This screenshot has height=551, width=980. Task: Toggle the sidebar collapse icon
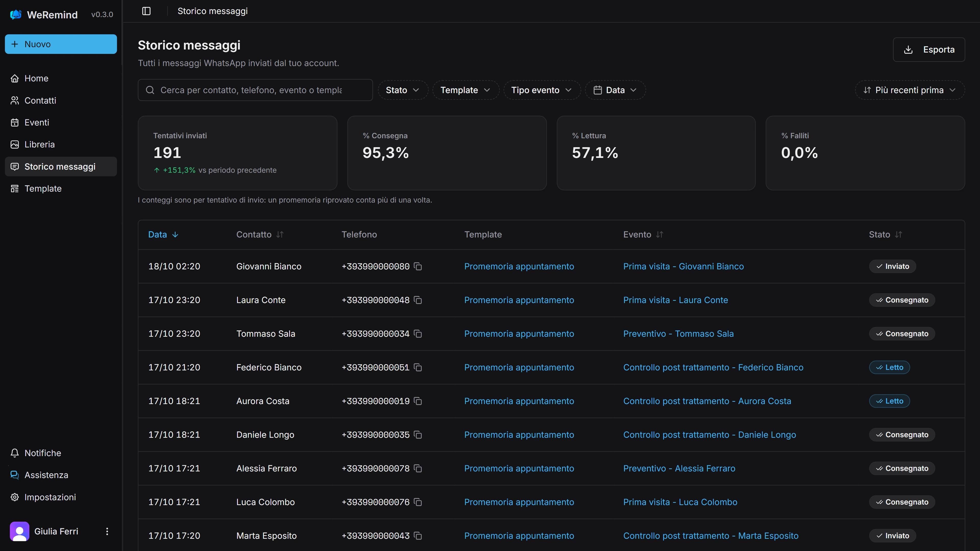tap(146, 11)
